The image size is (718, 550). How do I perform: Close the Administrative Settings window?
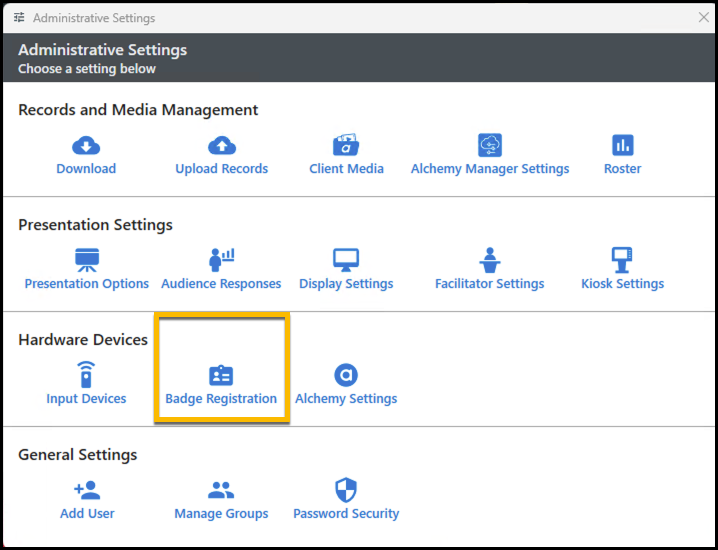704,17
